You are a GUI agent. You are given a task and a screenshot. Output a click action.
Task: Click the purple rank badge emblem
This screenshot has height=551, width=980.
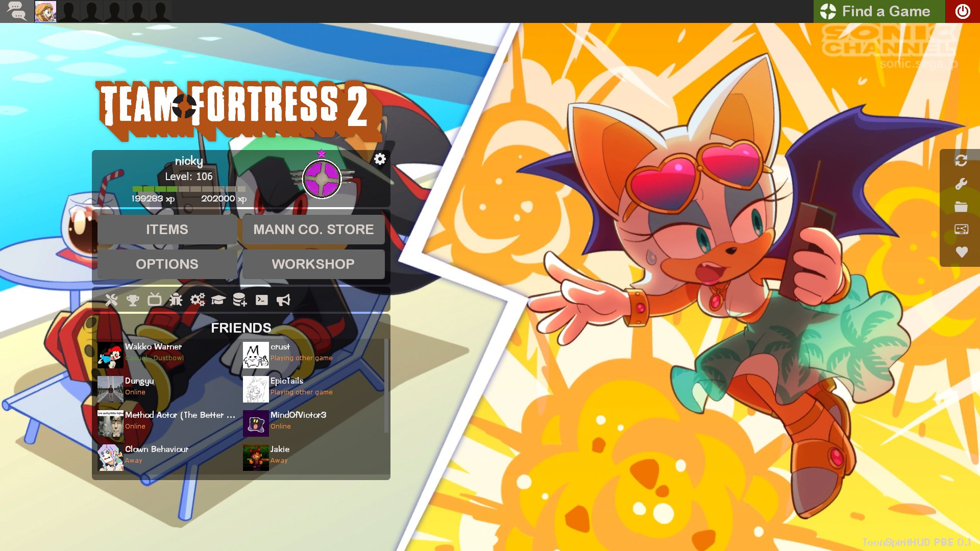point(322,179)
